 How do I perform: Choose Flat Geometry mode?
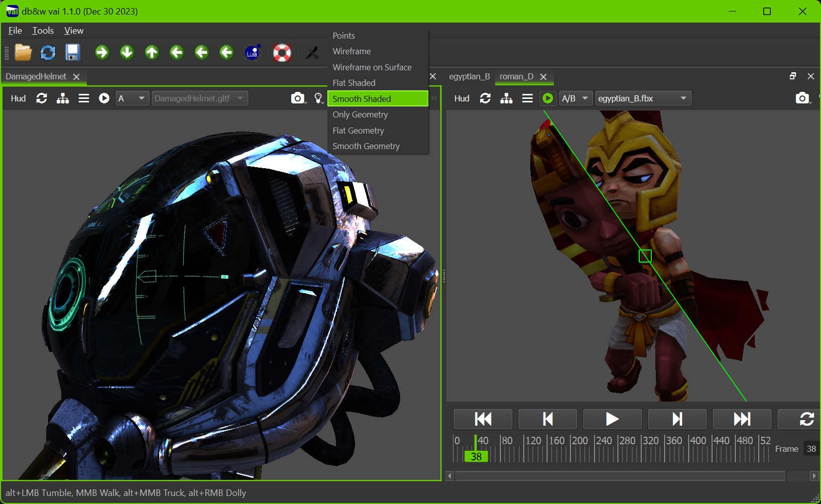pos(378,131)
